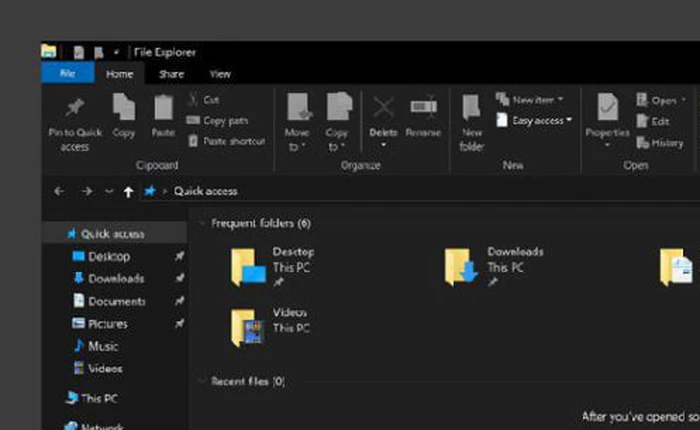Collapse the Recent files section
Screen dimensions: 700x430
tap(202, 381)
